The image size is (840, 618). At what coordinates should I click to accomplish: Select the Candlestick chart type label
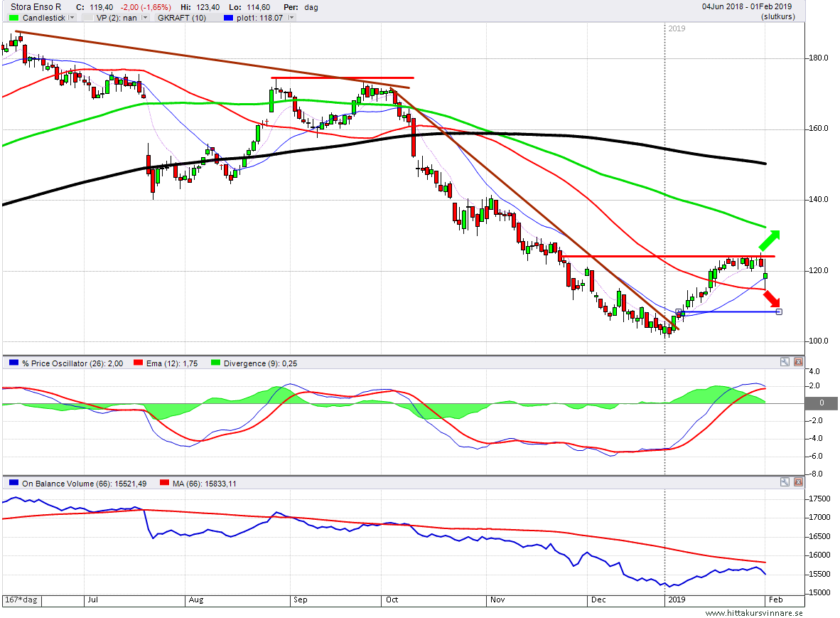[x=44, y=18]
